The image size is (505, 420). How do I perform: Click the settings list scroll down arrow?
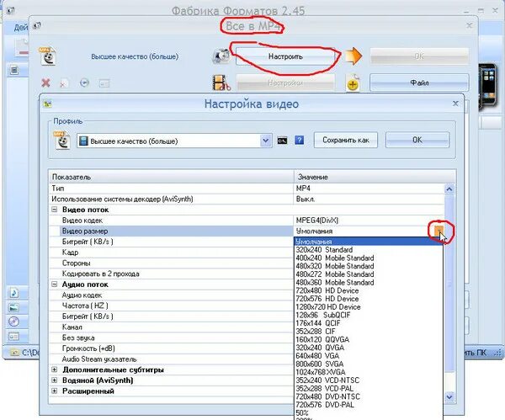pyautogui.click(x=449, y=397)
